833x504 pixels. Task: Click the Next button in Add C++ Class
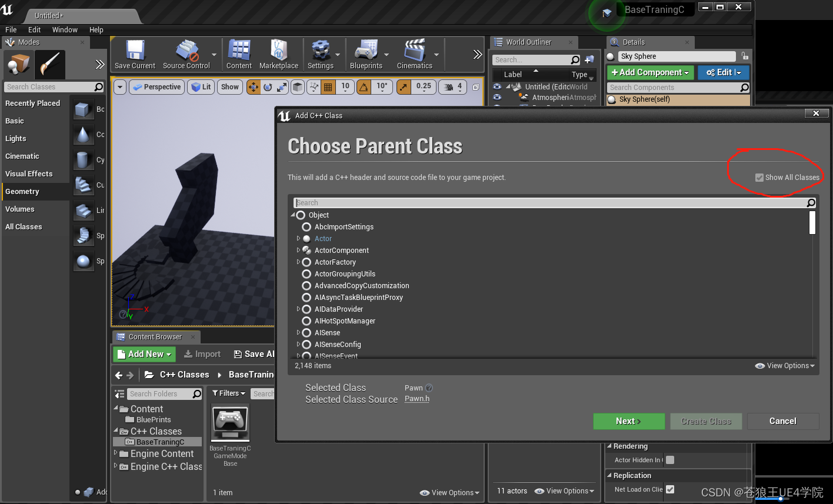coord(628,421)
